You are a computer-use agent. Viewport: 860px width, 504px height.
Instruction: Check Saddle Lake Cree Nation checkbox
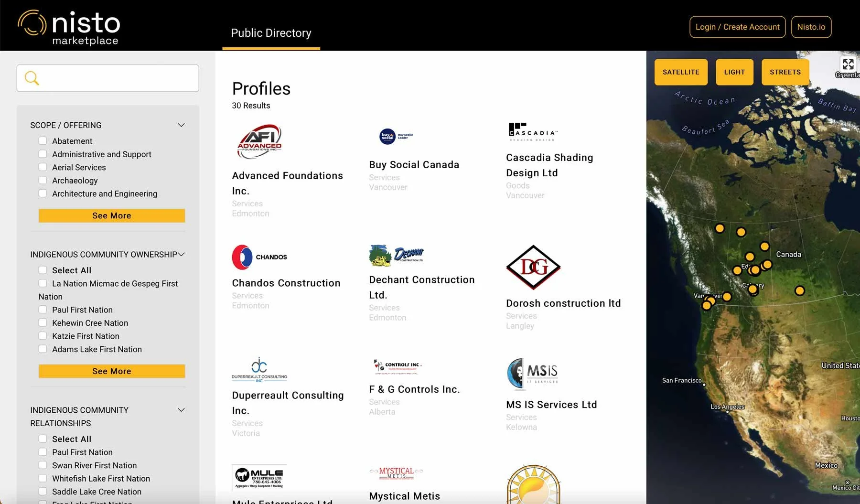(x=43, y=491)
